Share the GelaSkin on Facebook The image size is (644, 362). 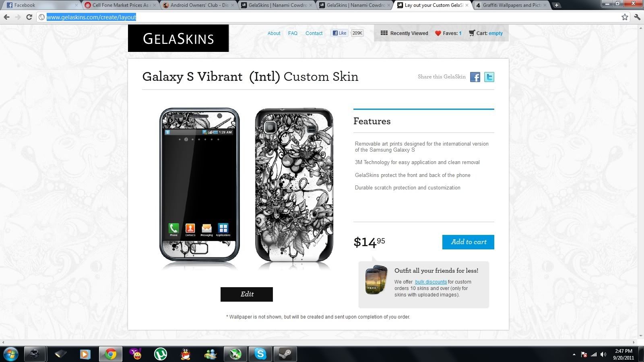pos(475,77)
